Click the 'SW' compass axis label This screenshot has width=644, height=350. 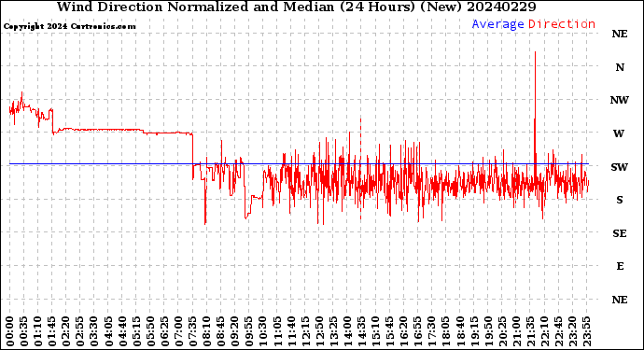coord(620,167)
